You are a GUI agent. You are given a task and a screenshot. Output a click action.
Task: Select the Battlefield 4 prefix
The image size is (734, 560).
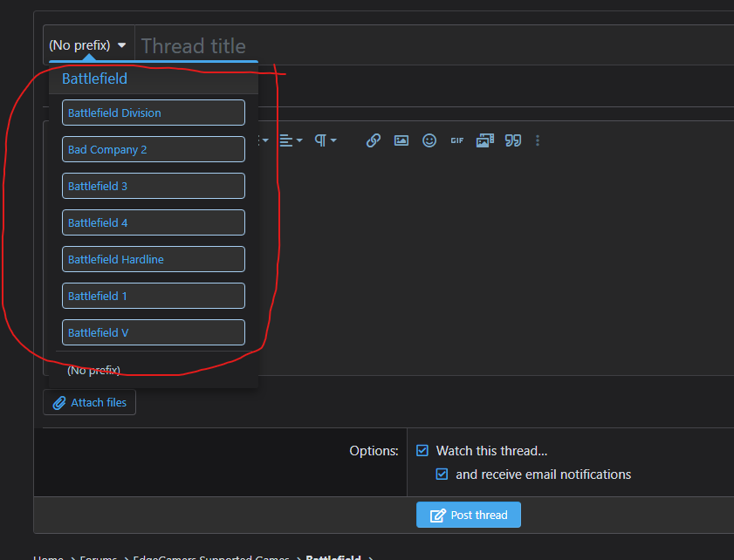point(154,222)
